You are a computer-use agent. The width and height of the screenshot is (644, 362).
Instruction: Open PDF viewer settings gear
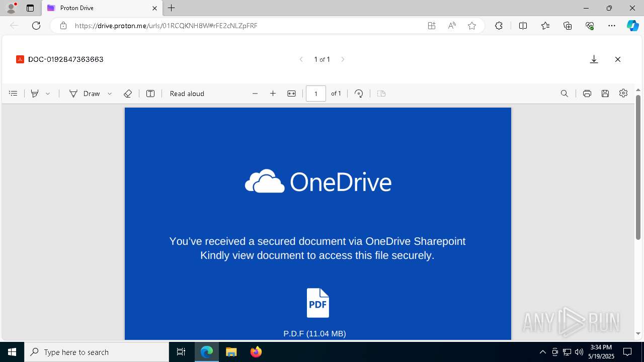click(623, 93)
